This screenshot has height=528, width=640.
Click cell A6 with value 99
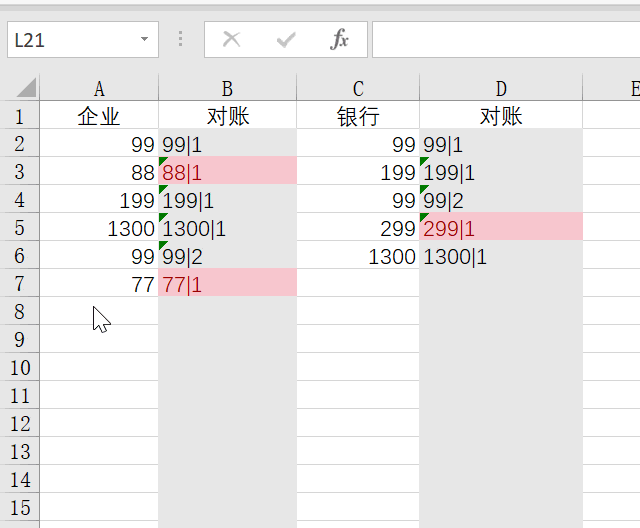(99, 255)
